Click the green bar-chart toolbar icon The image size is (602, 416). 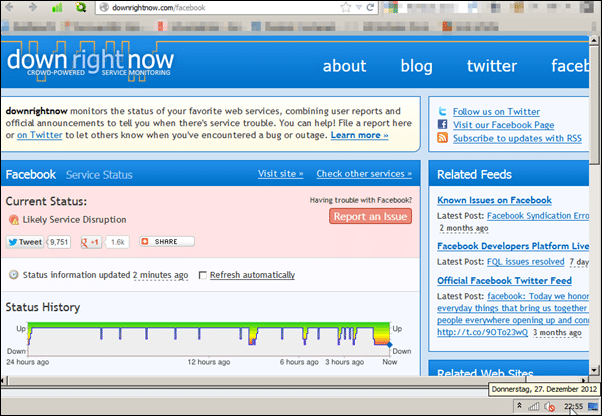(57, 7)
